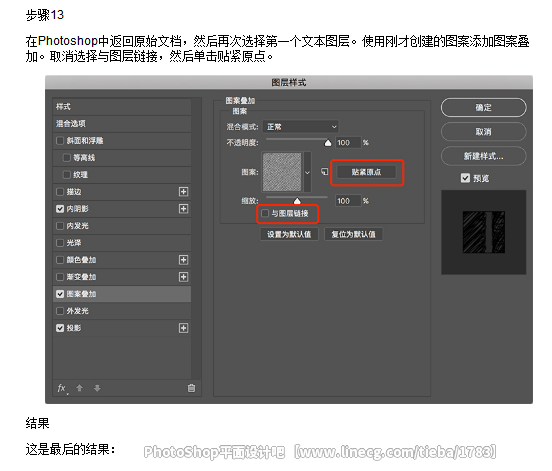The width and height of the screenshot is (552, 471).
Task: Click the 设置为默认值 button
Action: 289,234
